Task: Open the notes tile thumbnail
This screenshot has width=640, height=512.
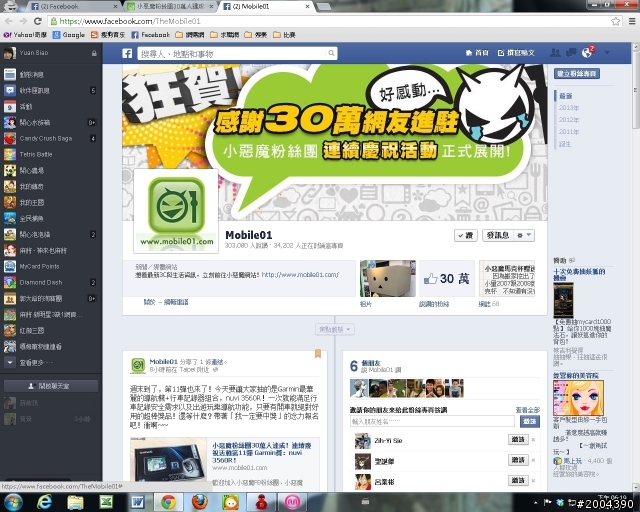Action: pyautogui.click(x=507, y=278)
